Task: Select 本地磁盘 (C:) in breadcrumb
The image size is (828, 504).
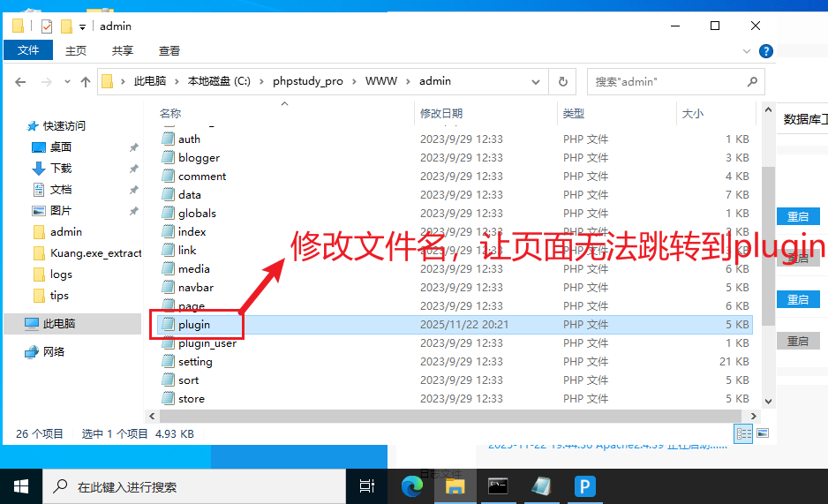Action: click(x=219, y=81)
